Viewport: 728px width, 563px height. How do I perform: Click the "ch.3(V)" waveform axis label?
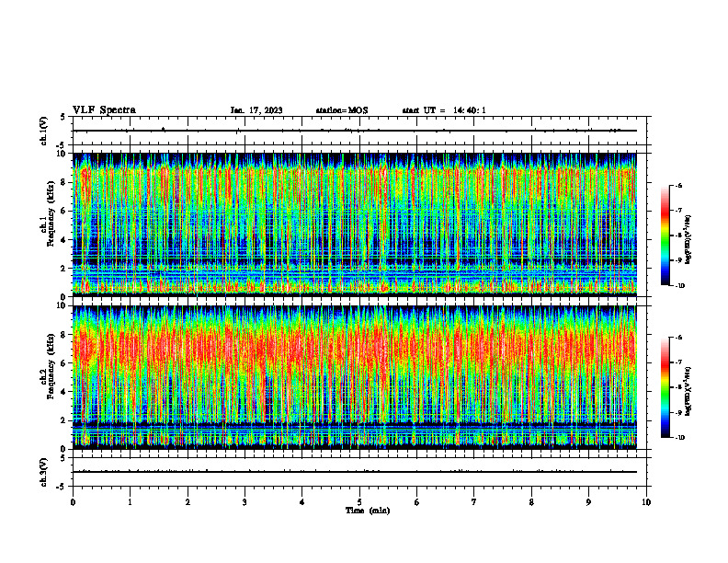click(x=43, y=473)
